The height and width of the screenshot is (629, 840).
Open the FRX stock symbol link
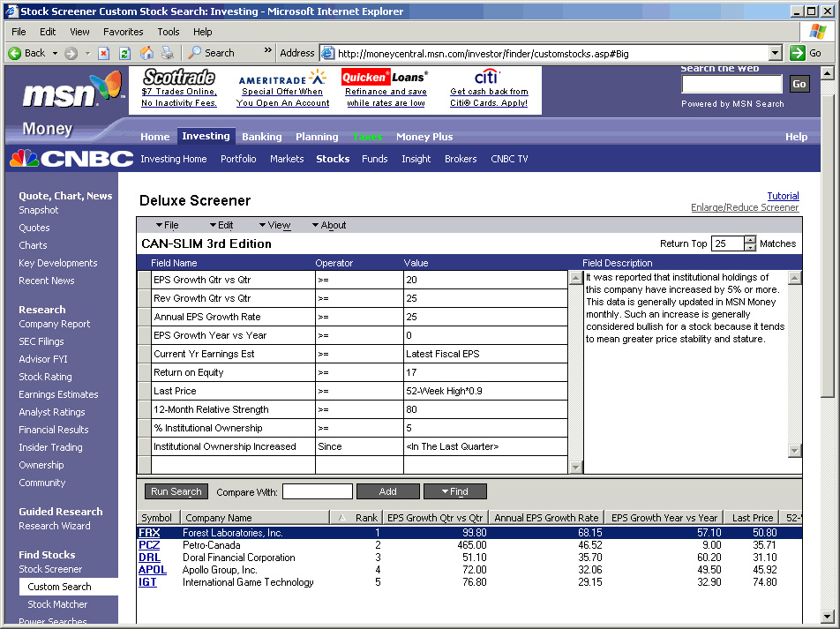click(x=148, y=533)
